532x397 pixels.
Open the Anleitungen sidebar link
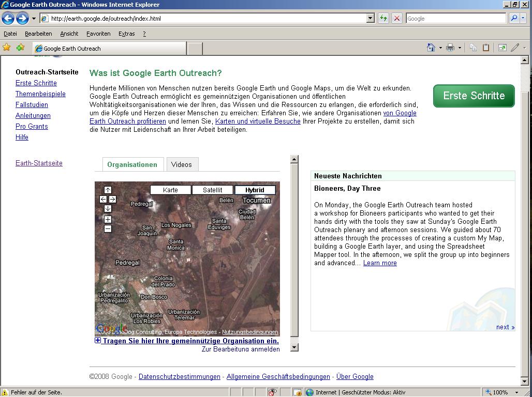(x=33, y=116)
